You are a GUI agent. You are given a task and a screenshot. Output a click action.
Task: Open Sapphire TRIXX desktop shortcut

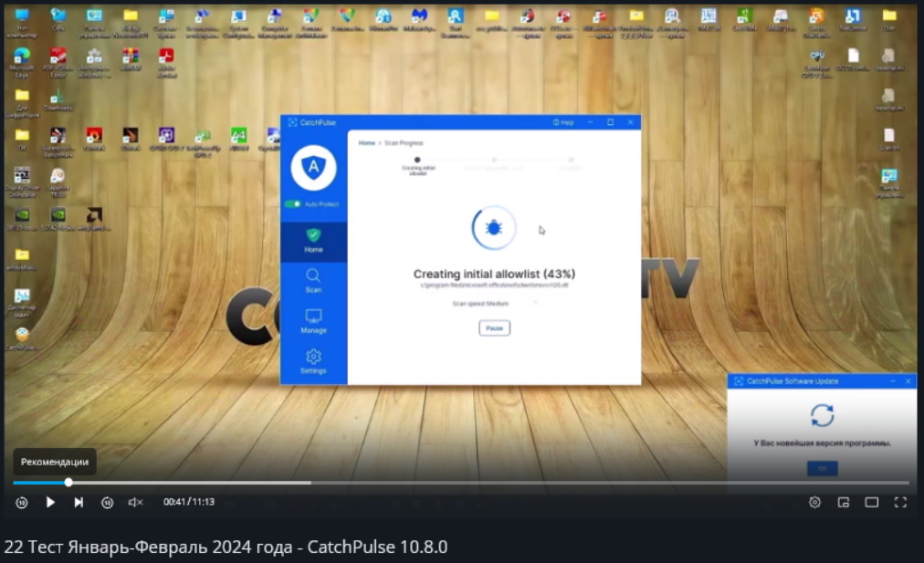58,182
